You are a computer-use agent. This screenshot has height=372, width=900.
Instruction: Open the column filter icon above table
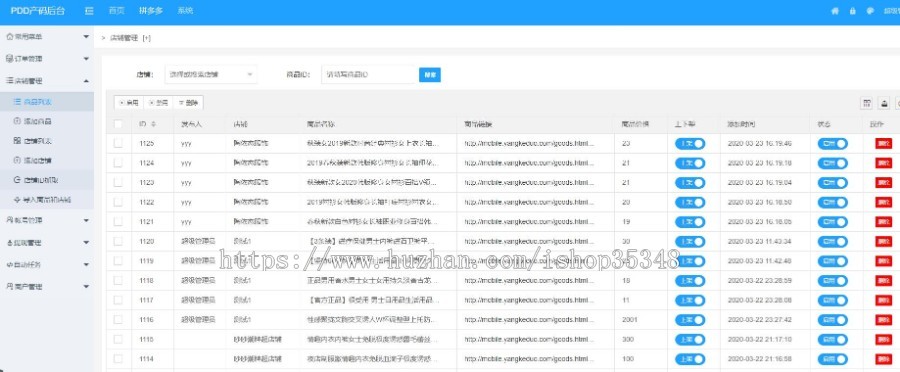(867, 103)
